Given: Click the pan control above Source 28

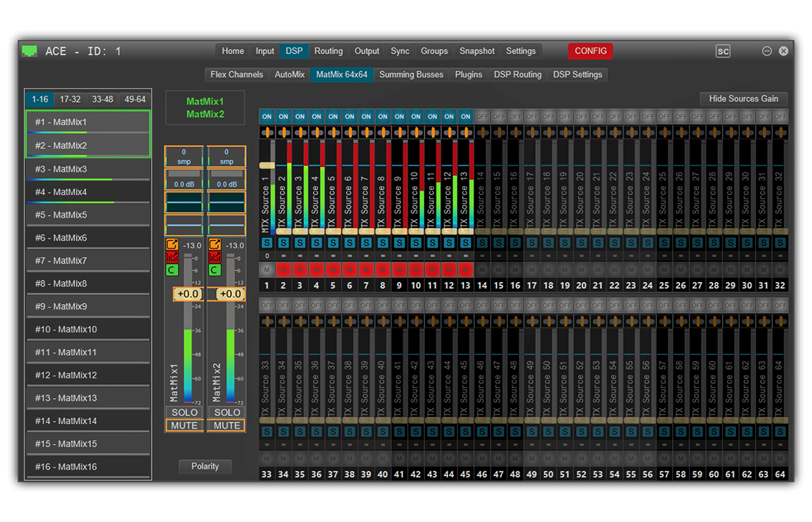Looking at the screenshot, I should pyautogui.click(x=714, y=131).
